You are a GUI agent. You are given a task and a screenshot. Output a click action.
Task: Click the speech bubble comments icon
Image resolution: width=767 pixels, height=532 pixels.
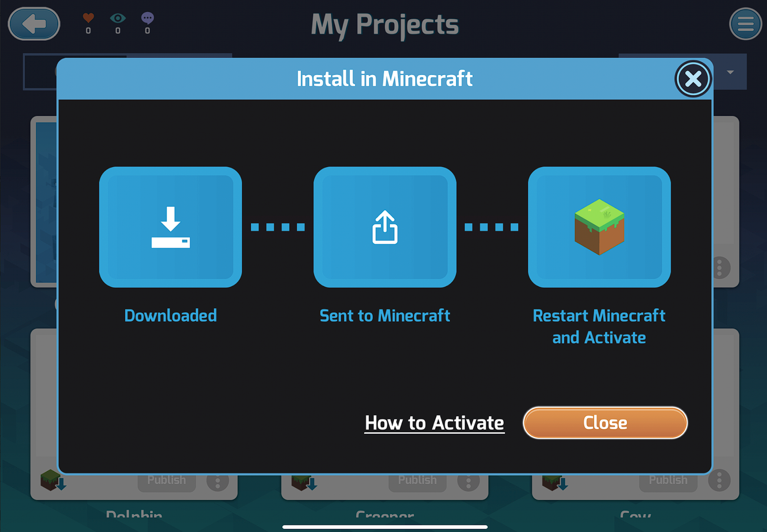147,18
